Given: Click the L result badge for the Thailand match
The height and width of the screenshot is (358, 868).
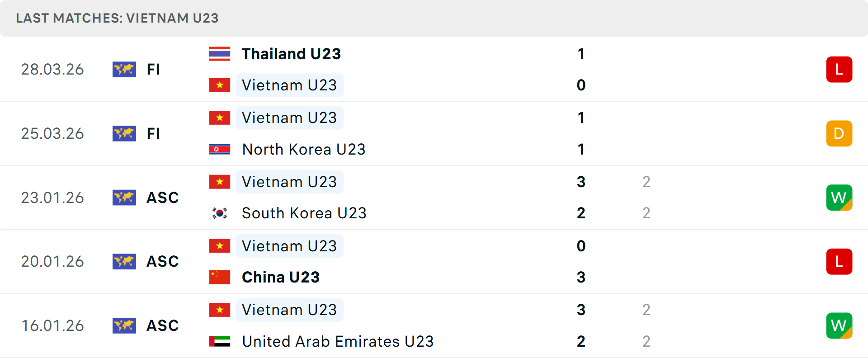Looking at the screenshot, I should tap(839, 69).
